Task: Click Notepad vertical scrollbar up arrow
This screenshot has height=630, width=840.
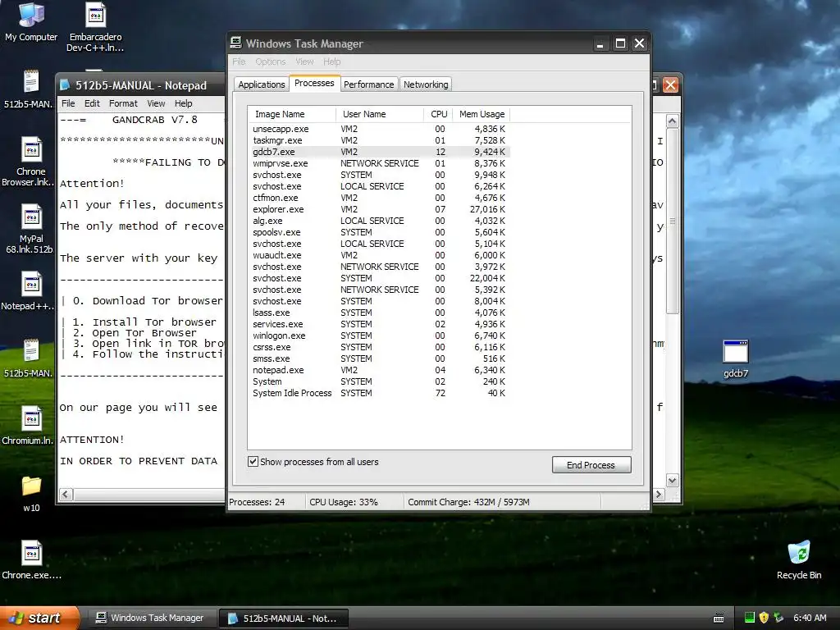Action: pos(672,121)
